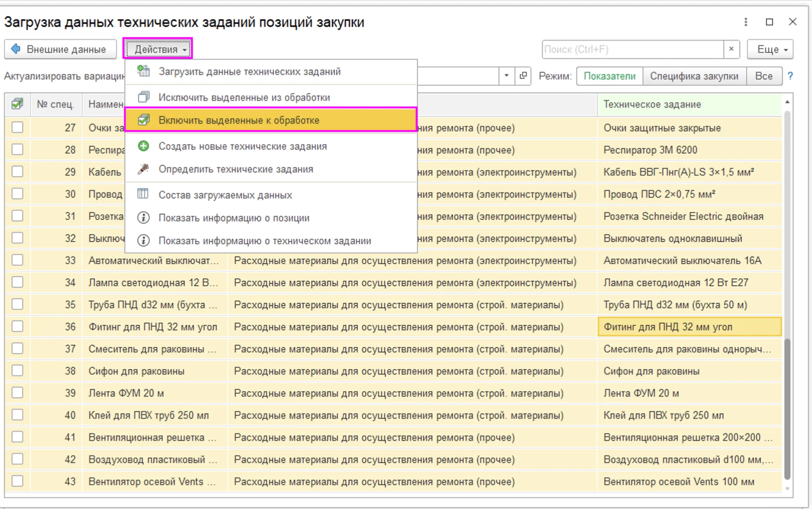Open the three-dot window options menu
This screenshot has height=509, width=812.
[746, 22]
